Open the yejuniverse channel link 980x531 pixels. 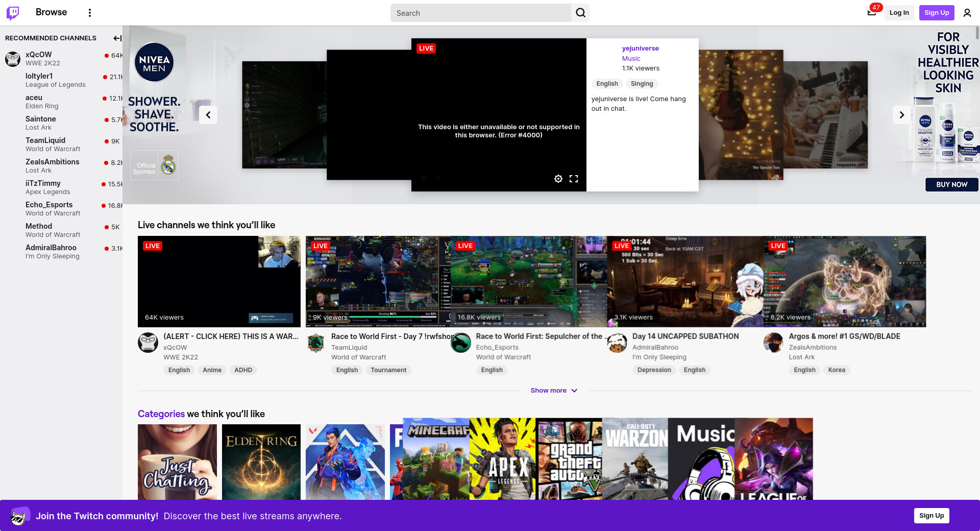tap(640, 49)
